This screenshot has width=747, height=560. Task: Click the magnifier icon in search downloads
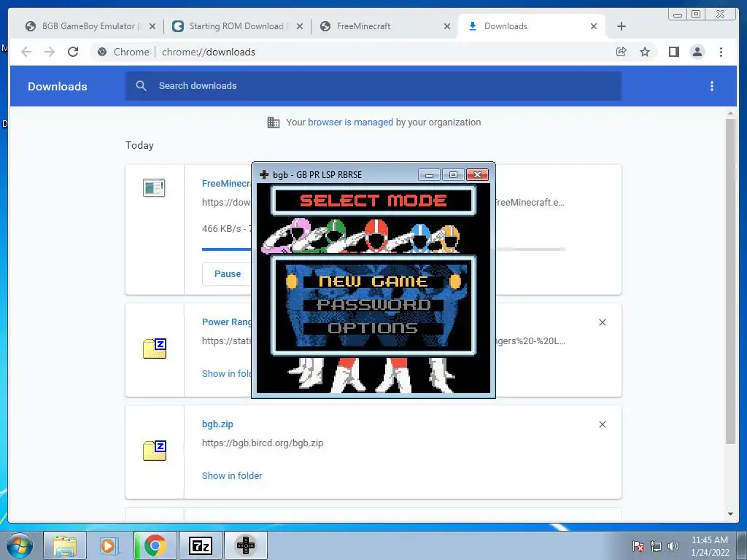coord(141,86)
